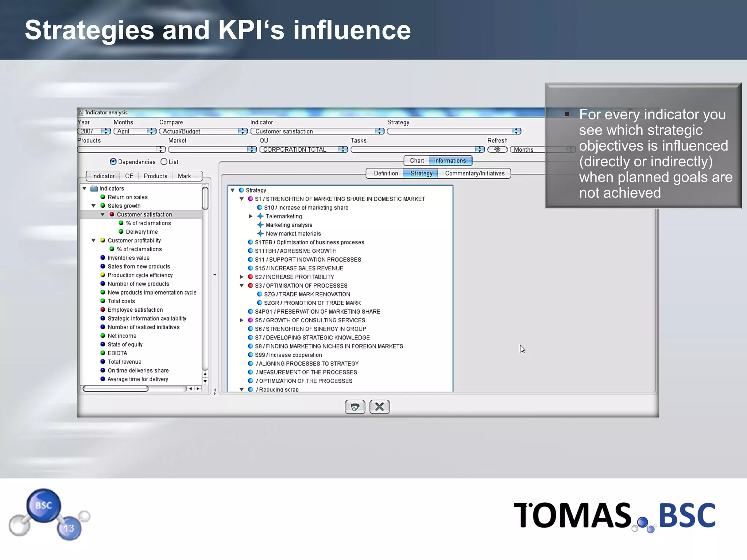Click the yellow dot of Customer profitability

pyautogui.click(x=103, y=240)
